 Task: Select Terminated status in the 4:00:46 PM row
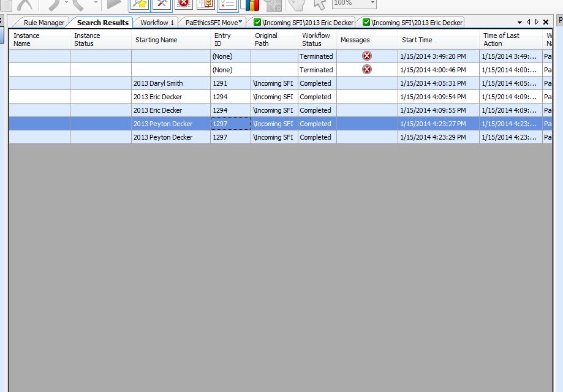tap(317, 70)
